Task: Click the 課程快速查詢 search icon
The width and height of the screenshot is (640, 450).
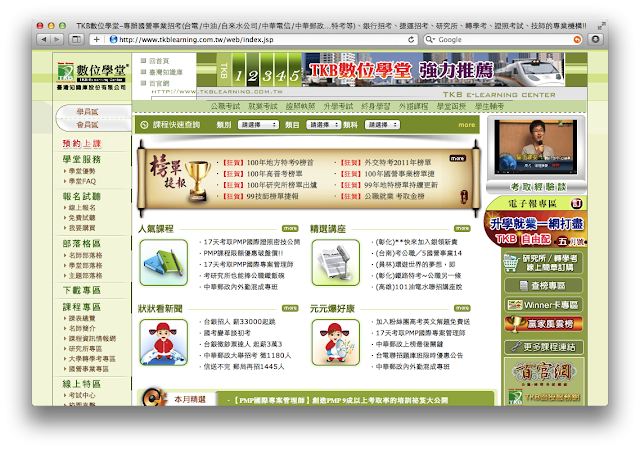Action: (x=144, y=125)
